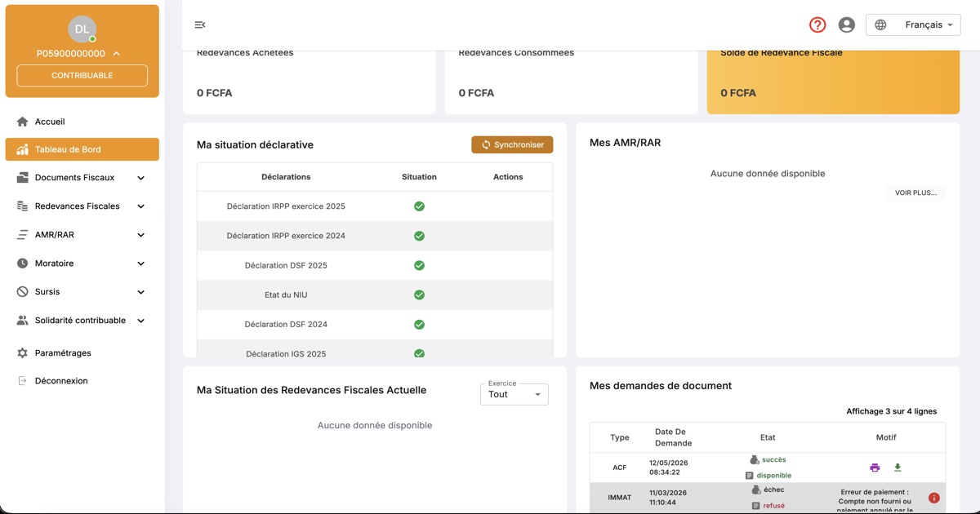Image resolution: width=980 pixels, height=514 pixels.
Task: Click the Etat column header
Action: tap(768, 437)
